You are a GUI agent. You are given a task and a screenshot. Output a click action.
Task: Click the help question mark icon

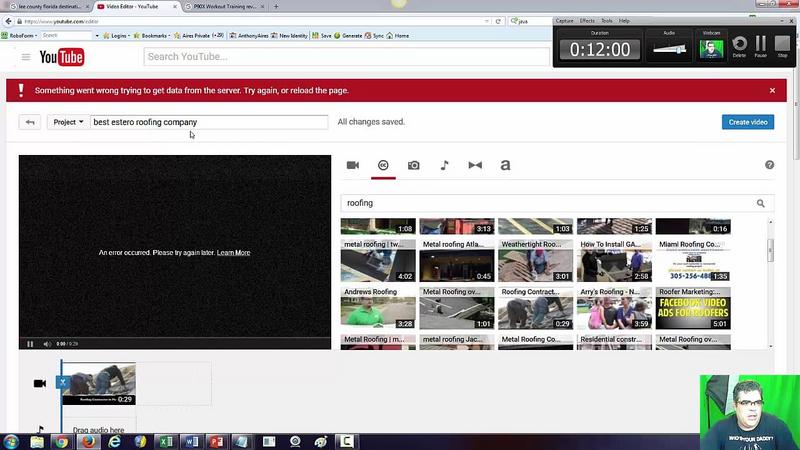coord(769,165)
